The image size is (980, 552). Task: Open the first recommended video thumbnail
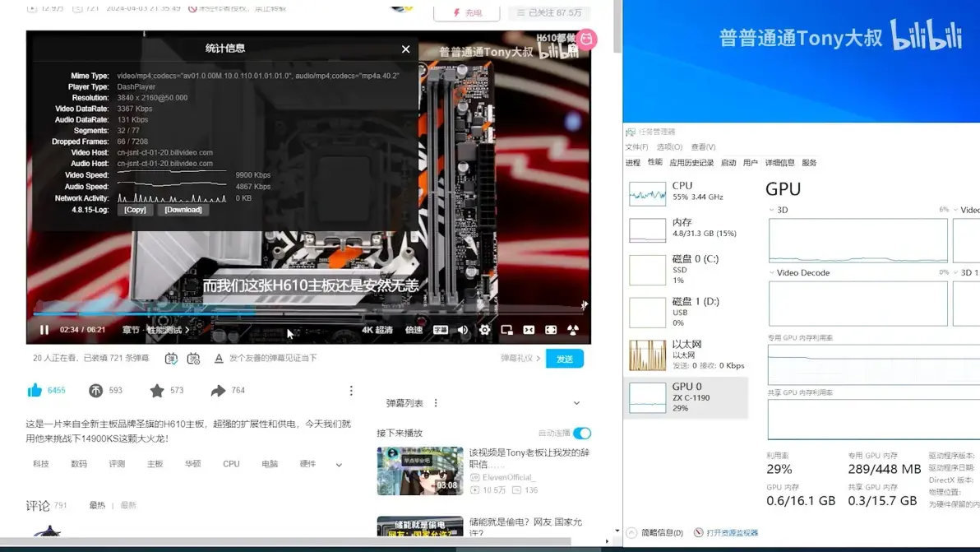420,471
